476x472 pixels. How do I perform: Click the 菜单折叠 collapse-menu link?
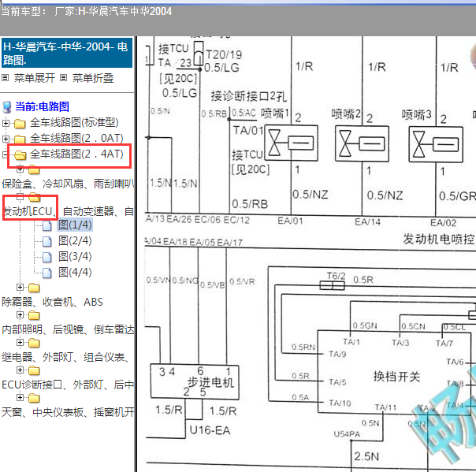tap(92, 78)
